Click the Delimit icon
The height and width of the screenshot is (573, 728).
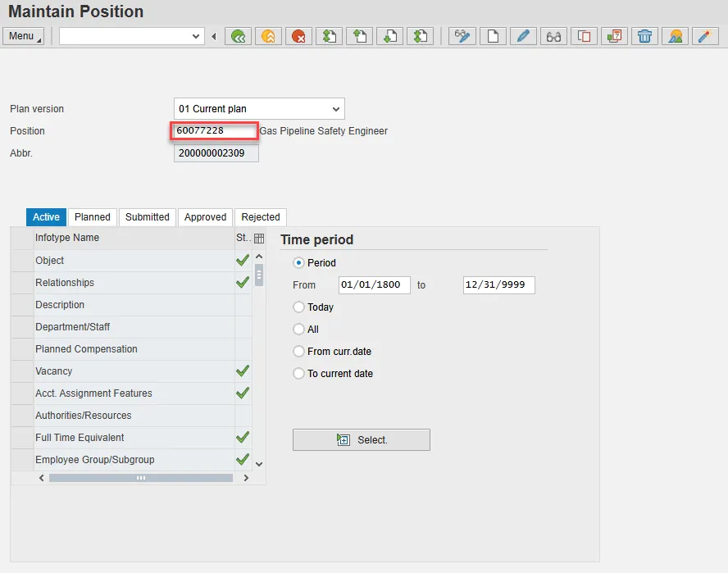[x=614, y=36]
